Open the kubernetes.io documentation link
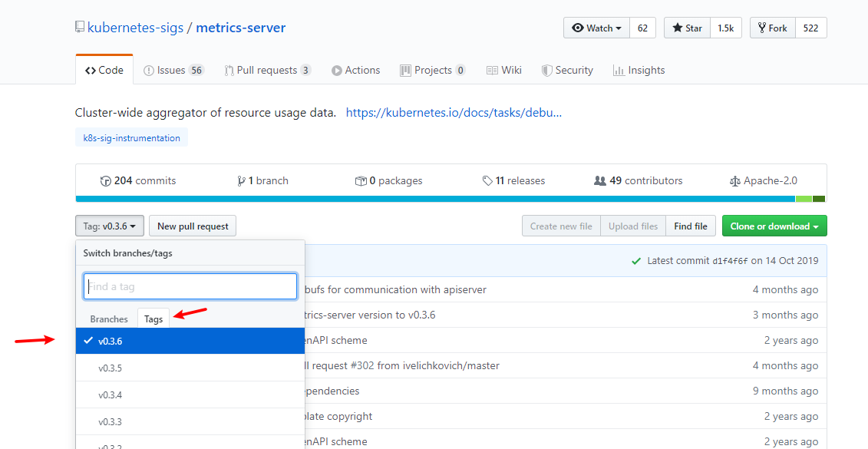 (x=453, y=112)
